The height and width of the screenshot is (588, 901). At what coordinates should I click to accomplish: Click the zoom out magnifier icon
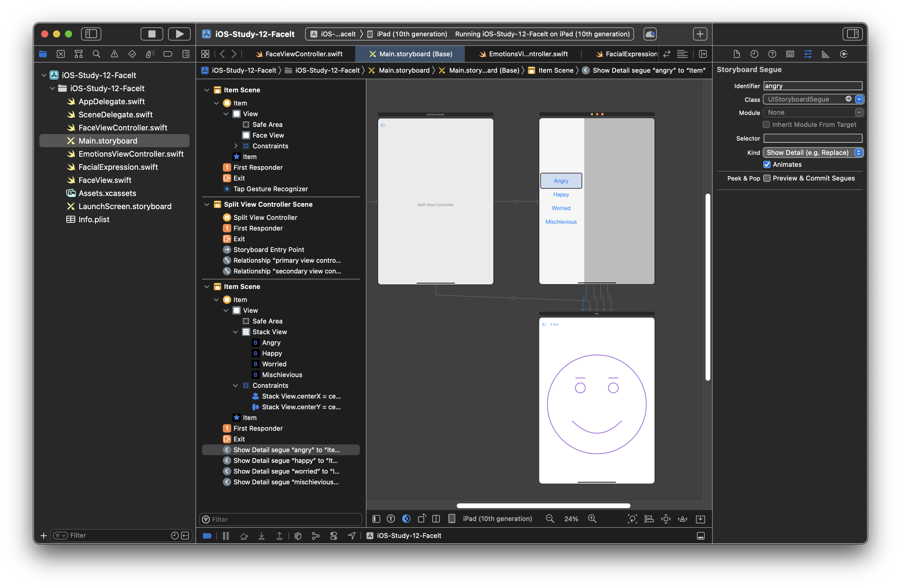pyautogui.click(x=550, y=519)
